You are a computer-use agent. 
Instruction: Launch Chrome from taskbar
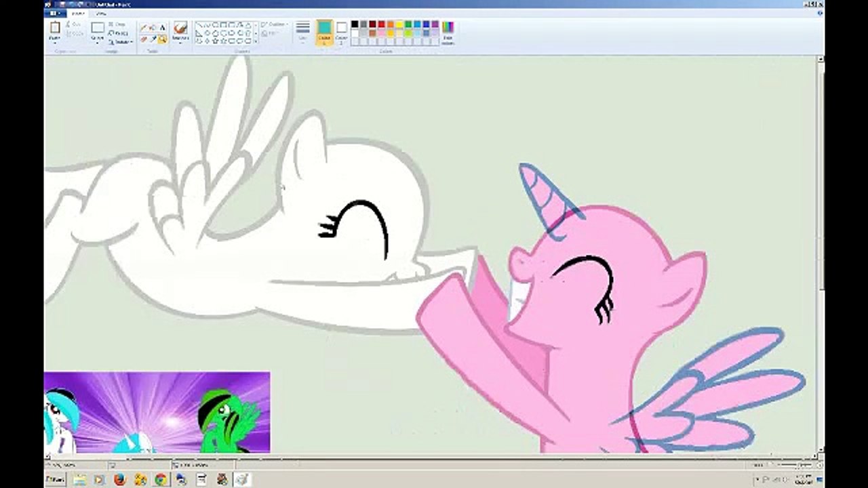tap(161, 479)
